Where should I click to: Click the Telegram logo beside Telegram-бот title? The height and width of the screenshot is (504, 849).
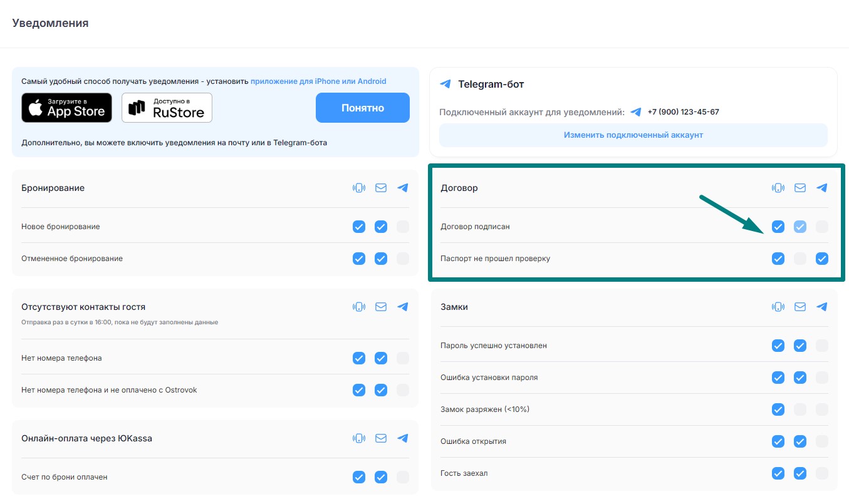pyautogui.click(x=445, y=84)
